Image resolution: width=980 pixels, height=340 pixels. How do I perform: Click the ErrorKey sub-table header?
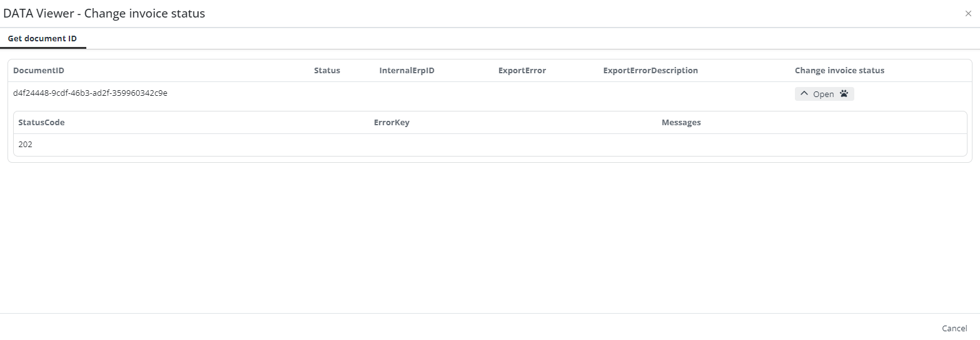(391, 123)
